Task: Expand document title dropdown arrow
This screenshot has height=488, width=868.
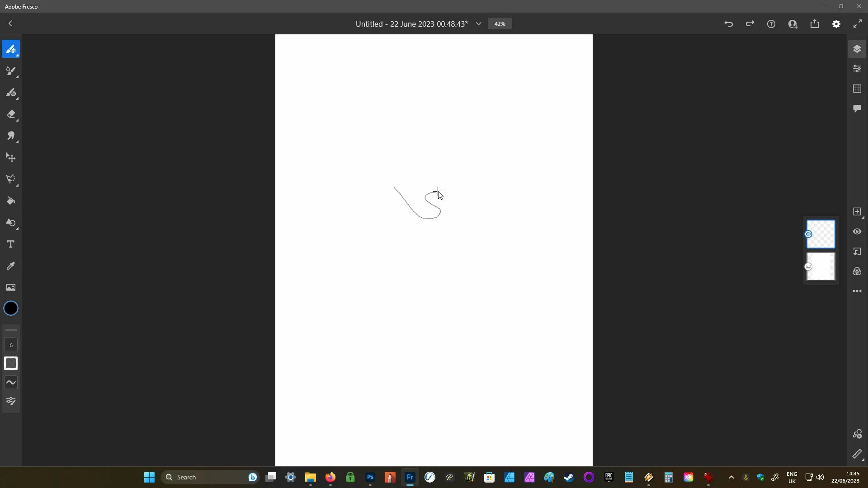Action: tap(478, 24)
